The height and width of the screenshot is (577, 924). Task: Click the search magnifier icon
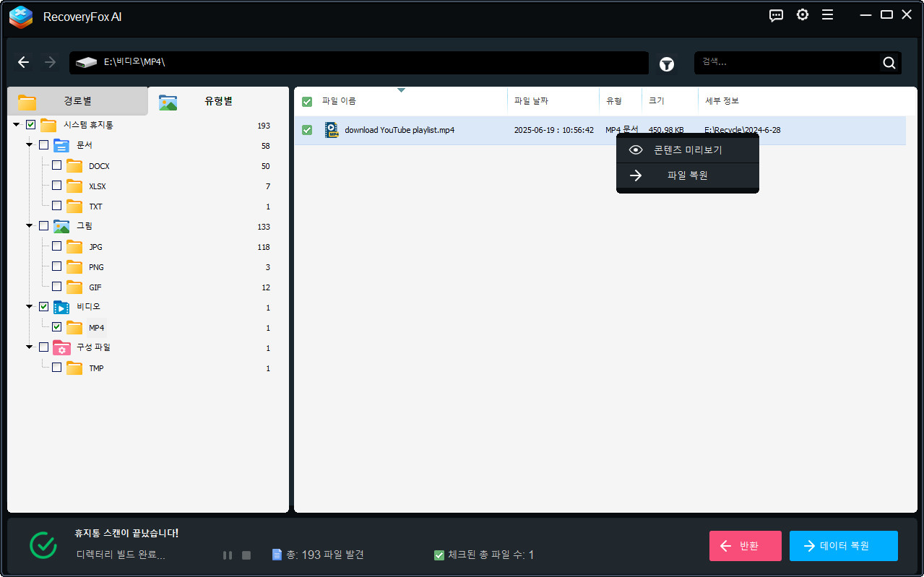[889, 62]
